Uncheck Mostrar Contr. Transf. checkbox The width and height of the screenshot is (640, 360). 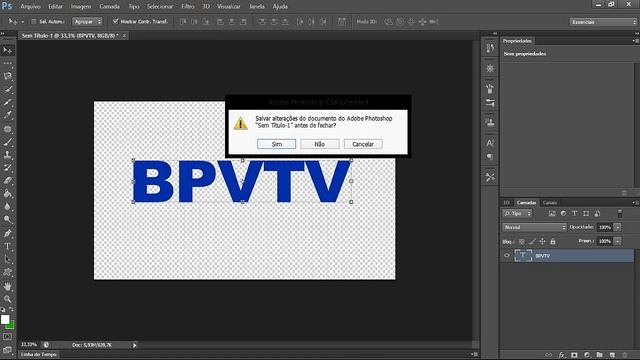click(x=116, y=21)
